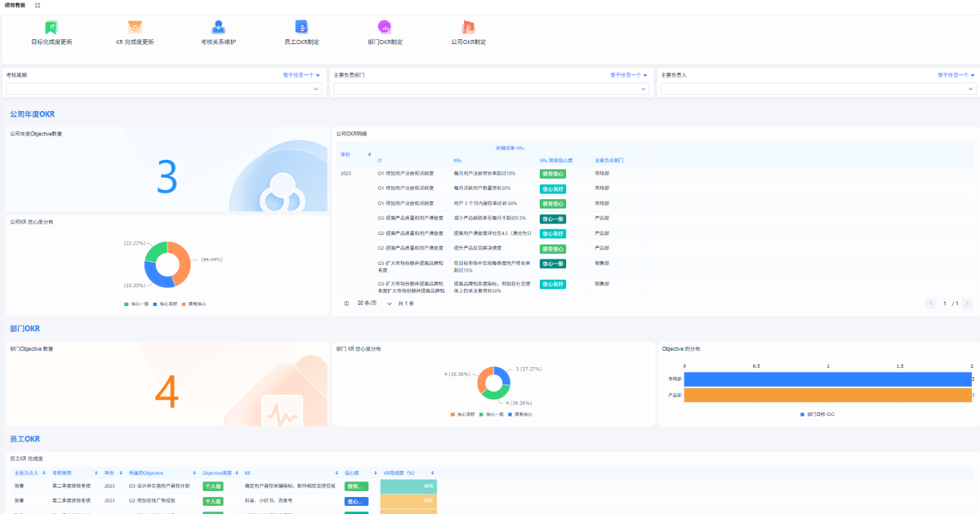Viewport: 980px width, 514px height.
Task: Toggle the 部门目标-O.O legend in bar chart
Action: 818,414
